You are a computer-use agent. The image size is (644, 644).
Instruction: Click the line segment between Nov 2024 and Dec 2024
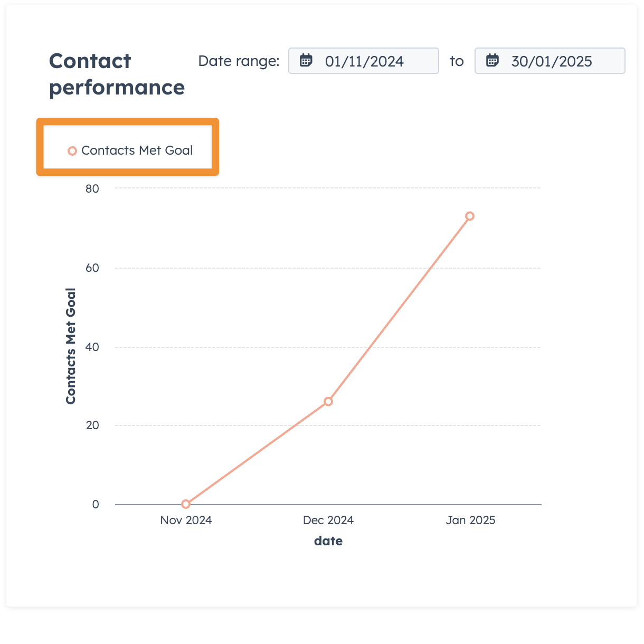[x=257, y=453]
